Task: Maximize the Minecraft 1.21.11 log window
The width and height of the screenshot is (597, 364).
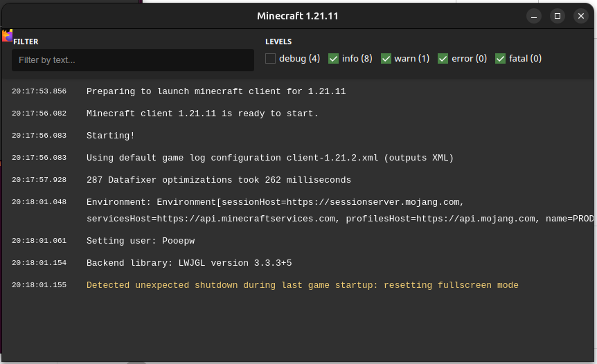Action: point(558,16)
